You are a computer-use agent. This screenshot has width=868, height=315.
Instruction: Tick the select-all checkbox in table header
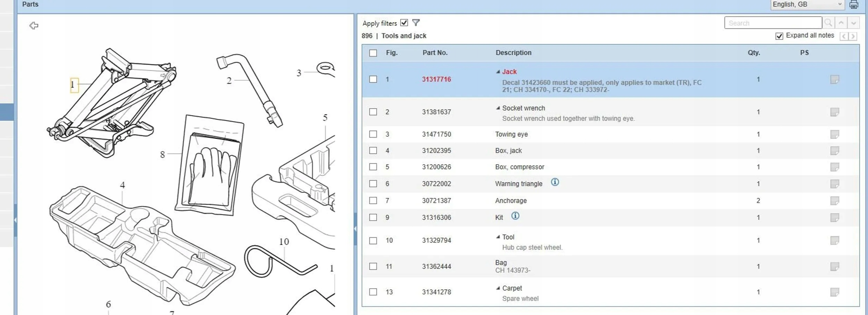[x=373, y=53]
